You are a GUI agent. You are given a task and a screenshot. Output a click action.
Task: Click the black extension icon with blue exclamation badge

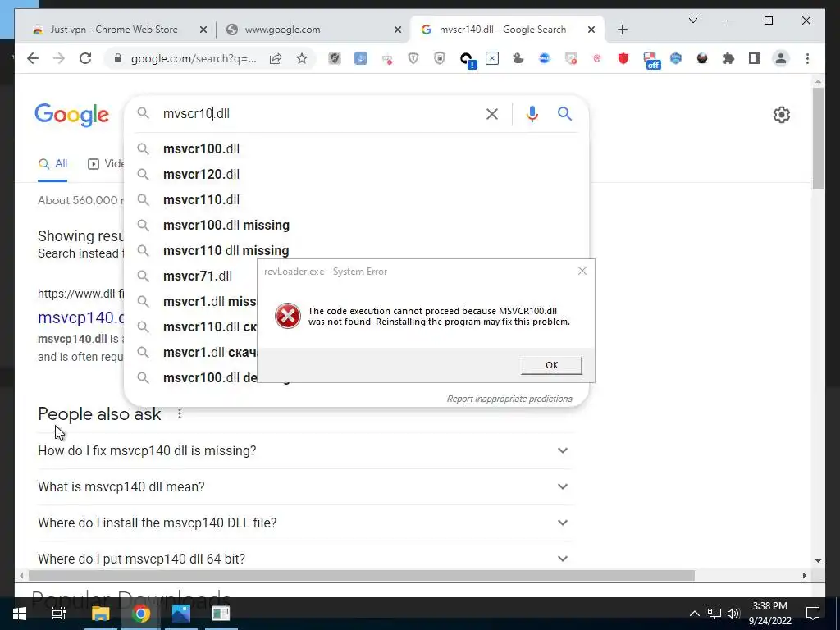pyautogui.click(x=467, y=59)
